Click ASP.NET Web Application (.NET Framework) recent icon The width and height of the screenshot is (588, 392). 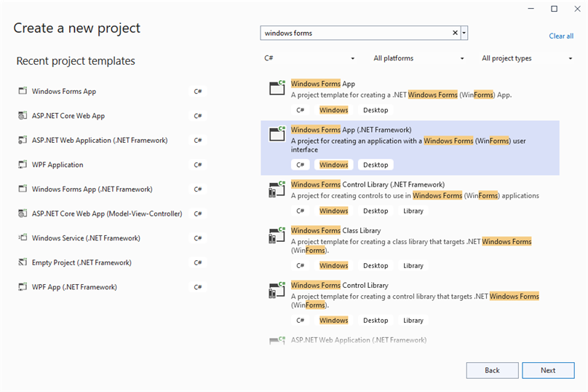(23, 140)
